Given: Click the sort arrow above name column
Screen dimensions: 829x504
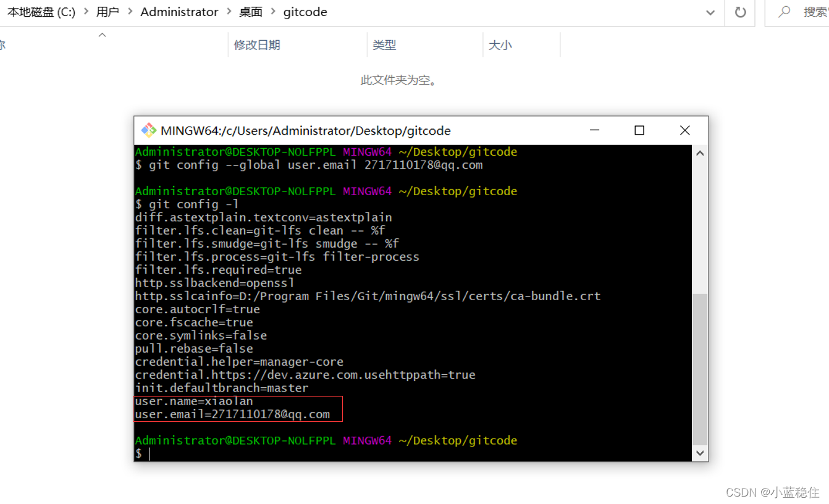Looking at the screenshot, I should pyautogui.click(x=103, y=35).
